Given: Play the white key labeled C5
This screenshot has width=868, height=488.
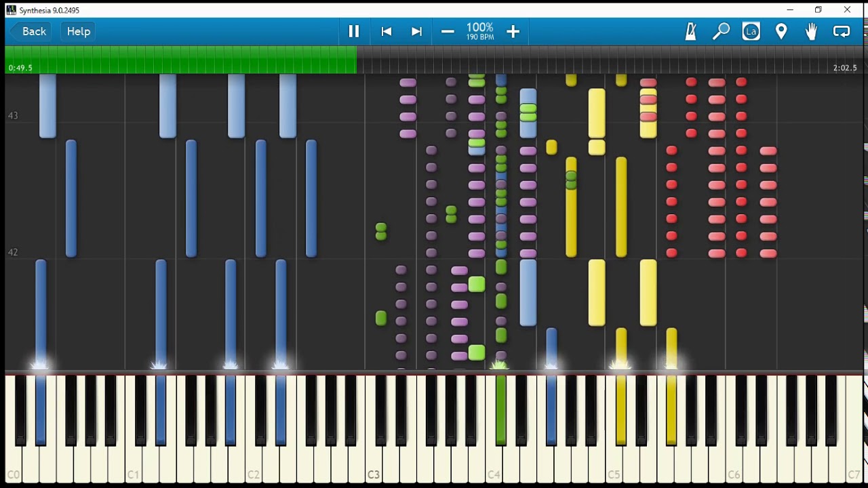Looking at the screenshot, I should click(614, 464).
